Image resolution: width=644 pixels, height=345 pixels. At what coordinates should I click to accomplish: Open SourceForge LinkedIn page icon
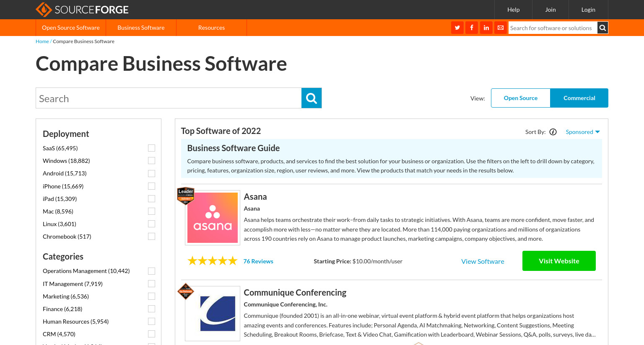[x=486, y=28]
